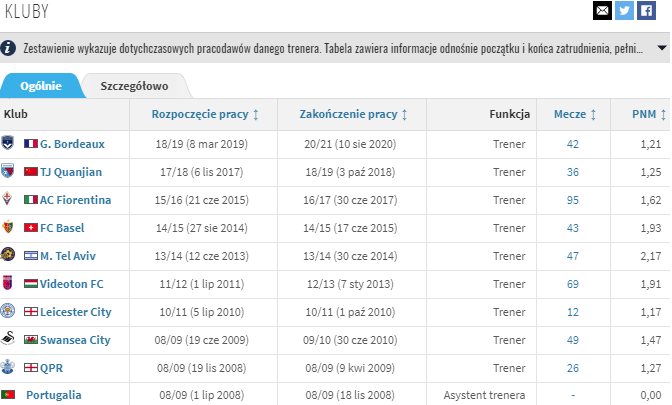Select the Ogólnie tab
672x405 pixels.
tap(41, 86)
